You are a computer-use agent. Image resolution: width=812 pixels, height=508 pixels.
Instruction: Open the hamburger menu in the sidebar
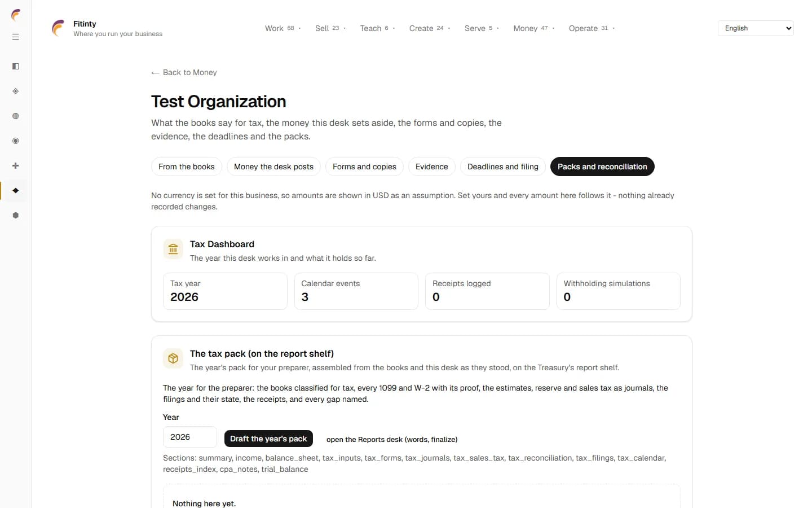pyautogui.click(x=16, y=37)
